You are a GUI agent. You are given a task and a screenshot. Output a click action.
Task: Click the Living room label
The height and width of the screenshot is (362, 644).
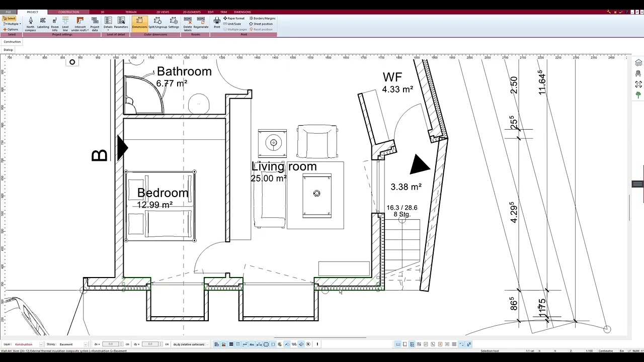284,166
